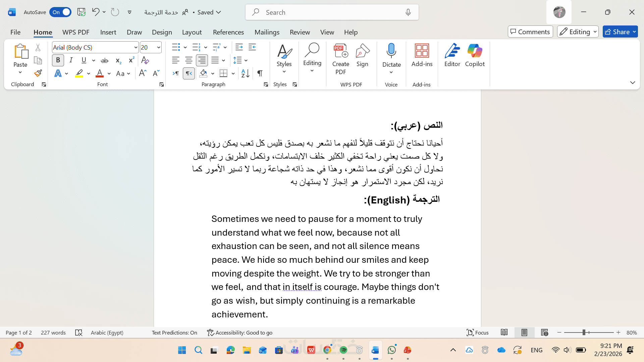Open the Editing mode dropdown

click(578, 32)
